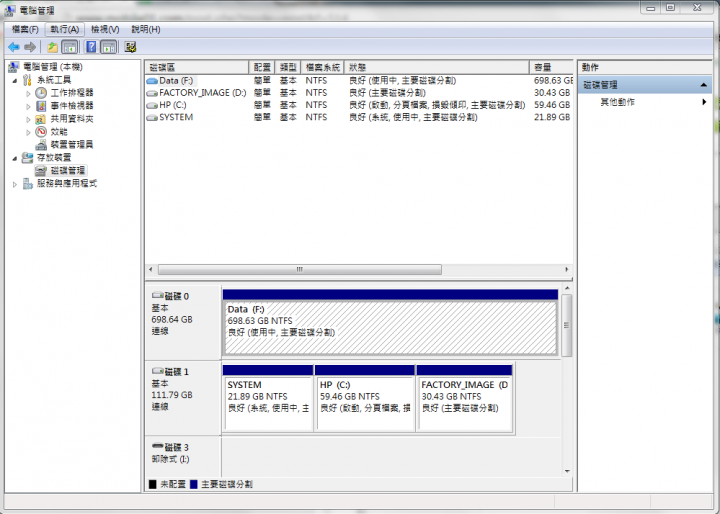Image resolution: width=720 pixels, height=514 pixels.
Task: Click the 磁碟 1 disk icon
Action: coord(158,371)
